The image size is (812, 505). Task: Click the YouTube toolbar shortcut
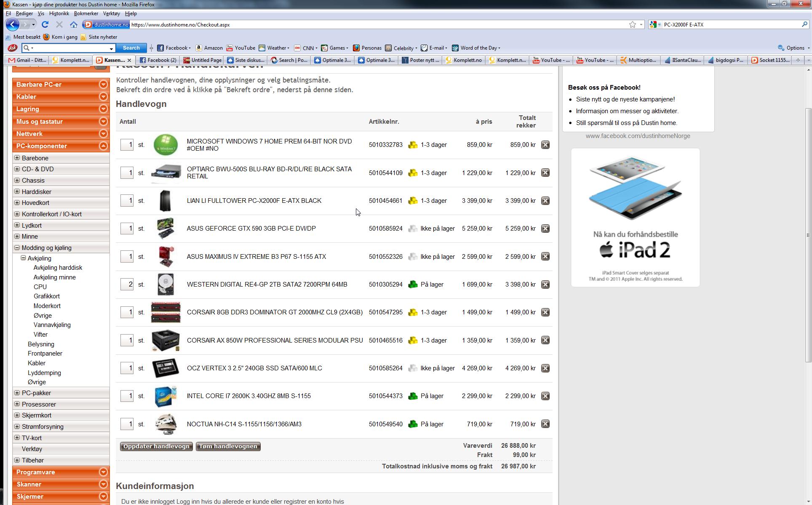click(240, 48)
